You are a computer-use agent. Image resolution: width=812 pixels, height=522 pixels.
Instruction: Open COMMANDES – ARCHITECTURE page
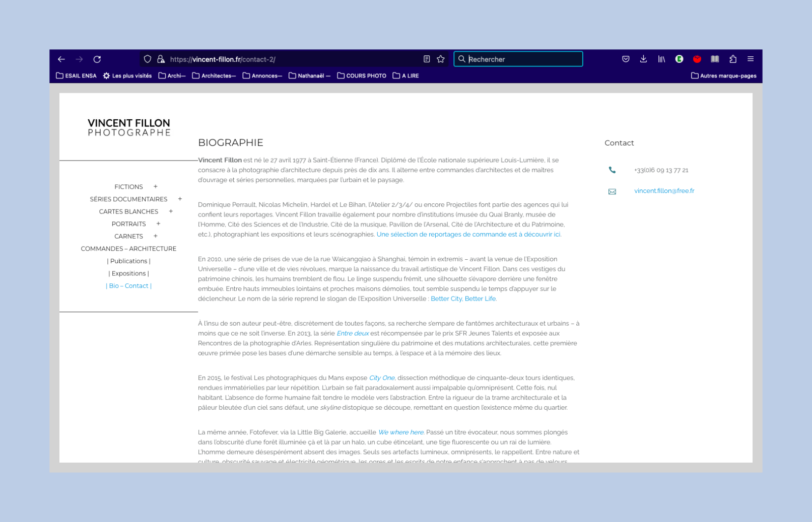128,249
